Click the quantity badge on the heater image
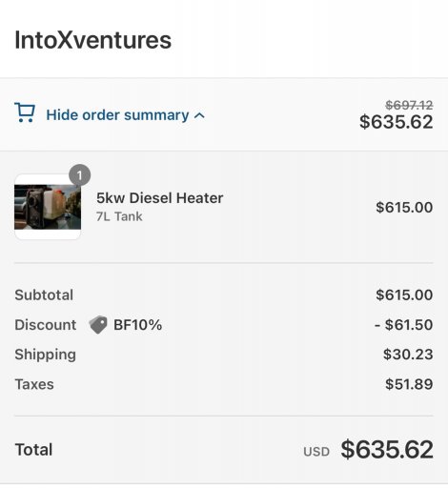Image resolution: width=448 pixels, height=488 pixels. (79, 175)
